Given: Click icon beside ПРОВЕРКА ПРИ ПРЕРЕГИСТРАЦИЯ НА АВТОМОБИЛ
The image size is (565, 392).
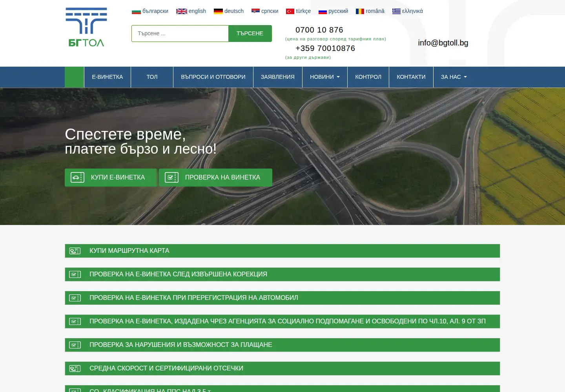Looking at the screenshot, I should (75, 298).
